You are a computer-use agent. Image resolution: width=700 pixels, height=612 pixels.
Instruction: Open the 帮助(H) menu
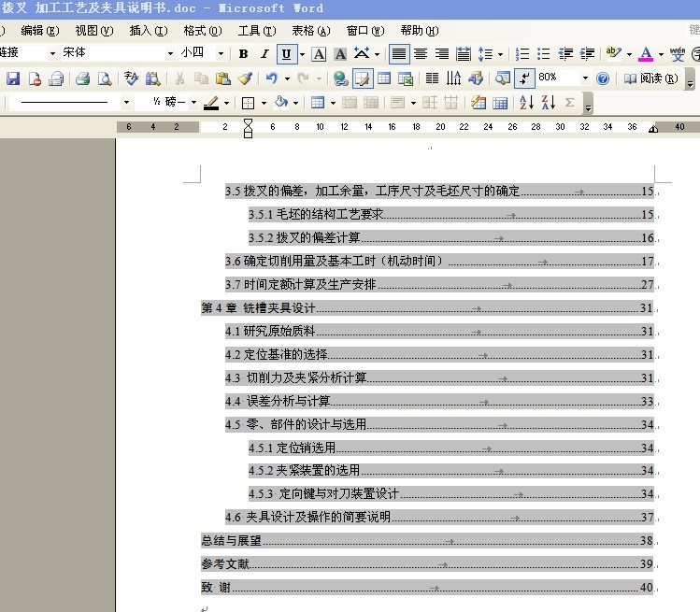pyautogui.click(x=420, y=30)
